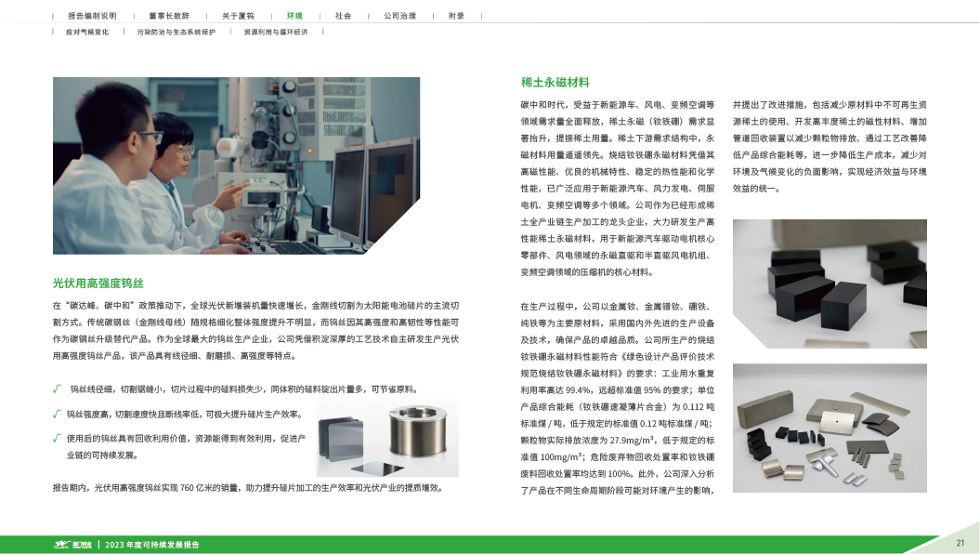Click the page number 21 in footer
This screenshot has width=980, height=554.
960,543
